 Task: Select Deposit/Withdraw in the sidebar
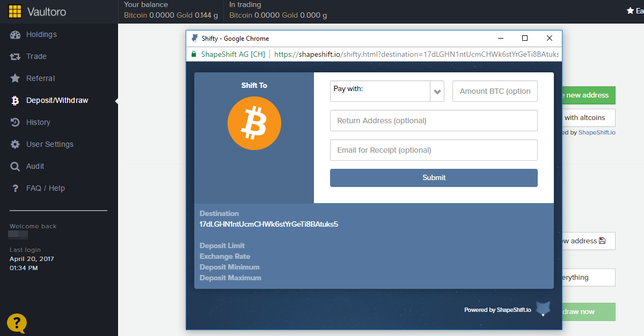[x=57, y=100]
